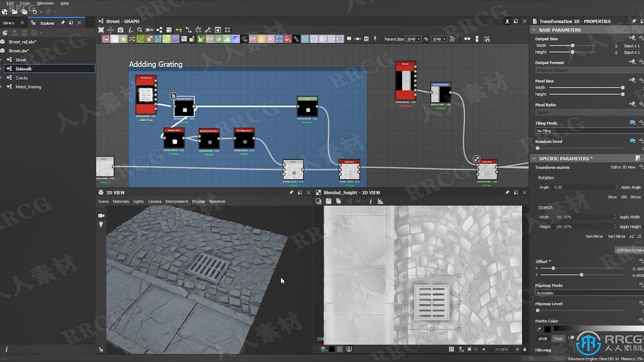Add a Transformation 2D node from palette
This screenshot has width=644, height=362.
click(x=279, y=39)
